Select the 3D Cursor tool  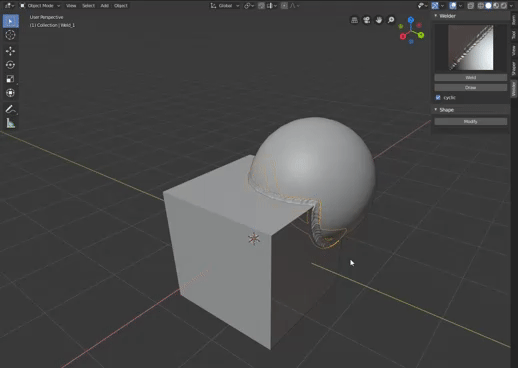[10, 35]
